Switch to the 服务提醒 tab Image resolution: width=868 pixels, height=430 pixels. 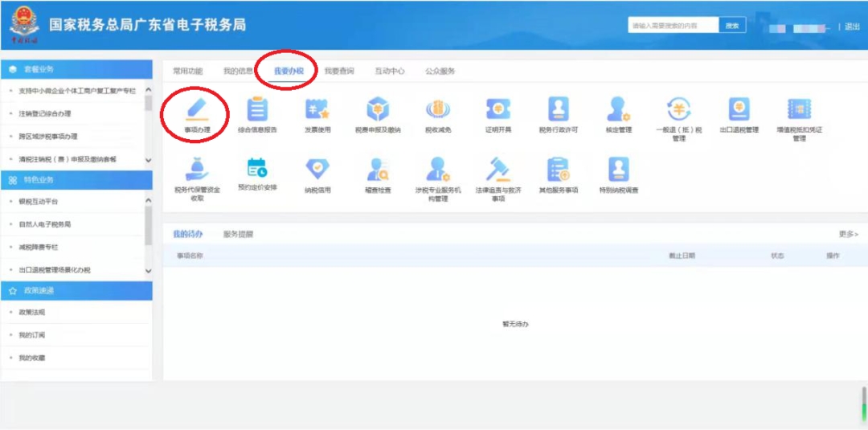[238, 234]
